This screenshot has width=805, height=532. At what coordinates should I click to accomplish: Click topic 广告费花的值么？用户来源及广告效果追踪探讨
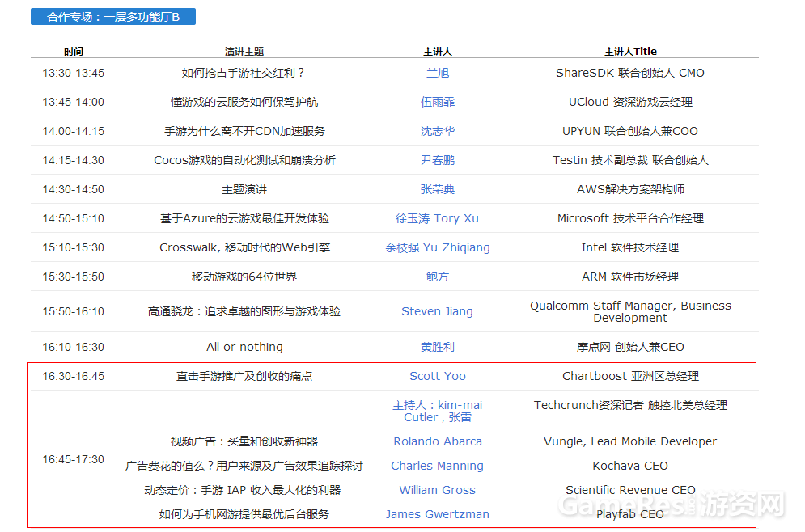click(x=244, y=466)
